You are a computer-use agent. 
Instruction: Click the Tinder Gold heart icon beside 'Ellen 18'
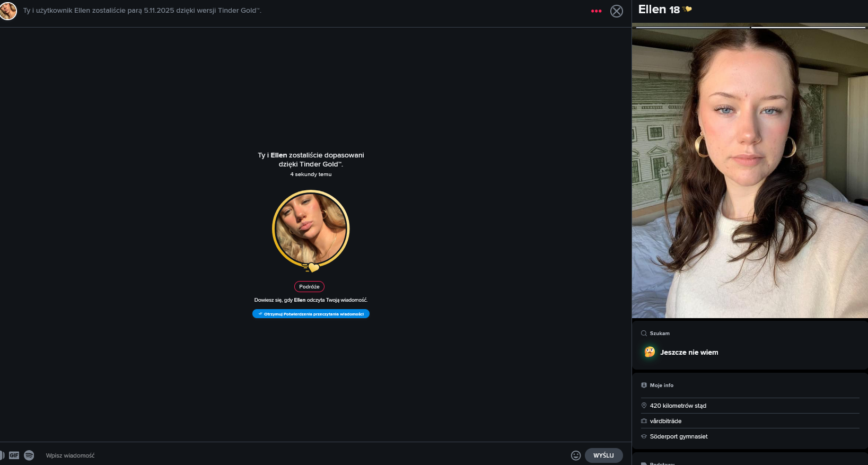point(687,9)
